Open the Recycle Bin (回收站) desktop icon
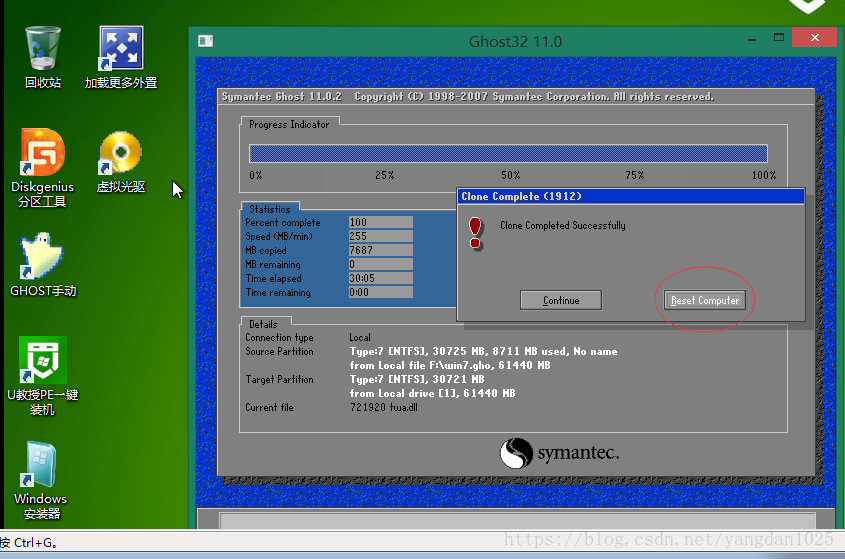Viewport: 845px width, 559px height. (x=43, y=57)
